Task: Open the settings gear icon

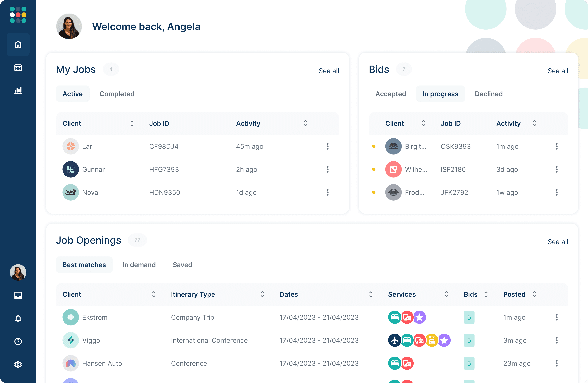Action: tap(18, 364)
